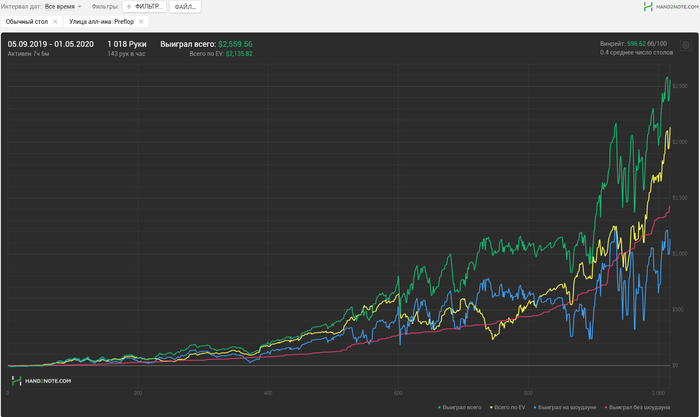This screenshot has width=700, height=417.
Task: Click the '400' x-axis label
Action: [x=268, y=393]
